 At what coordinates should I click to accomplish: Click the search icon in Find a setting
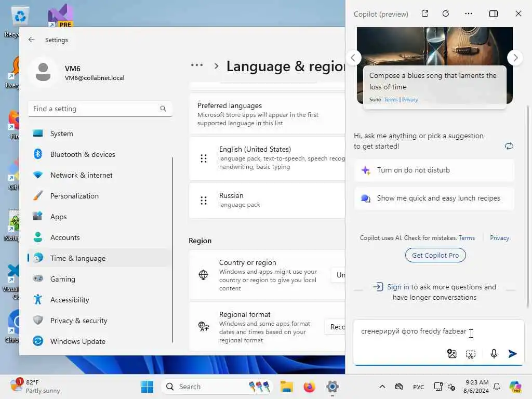pyautogui.click(x=163, y=109)
